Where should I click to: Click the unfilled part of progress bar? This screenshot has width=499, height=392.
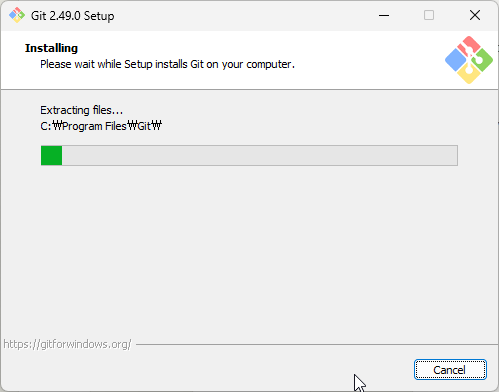coord(260,155)
